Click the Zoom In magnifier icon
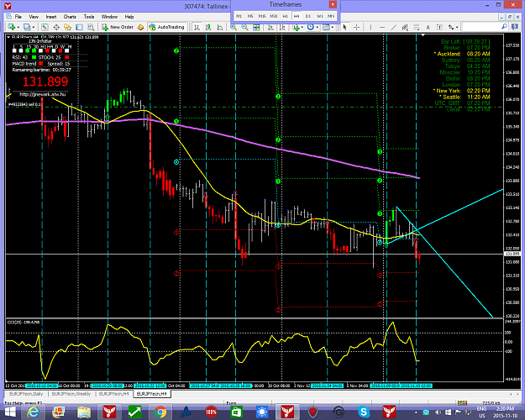The width and height of the screenshot is (525, 420). tap(234, 27)
